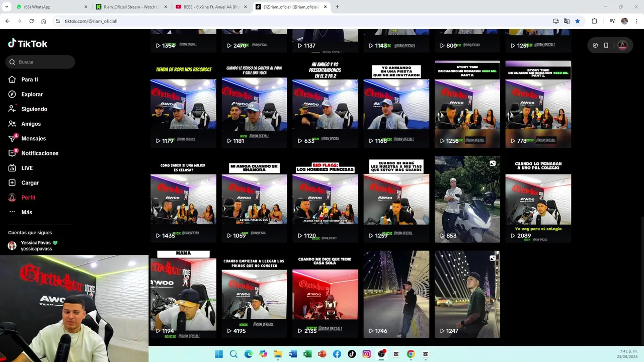
Task: Open Story time Part 2 video
Action: (467, 105)
